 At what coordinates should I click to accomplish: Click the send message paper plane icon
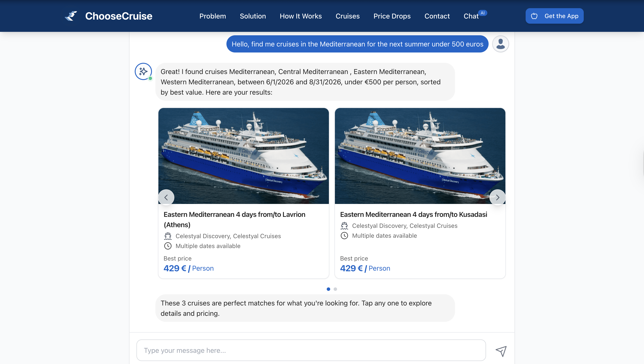(x=501, y=351)
